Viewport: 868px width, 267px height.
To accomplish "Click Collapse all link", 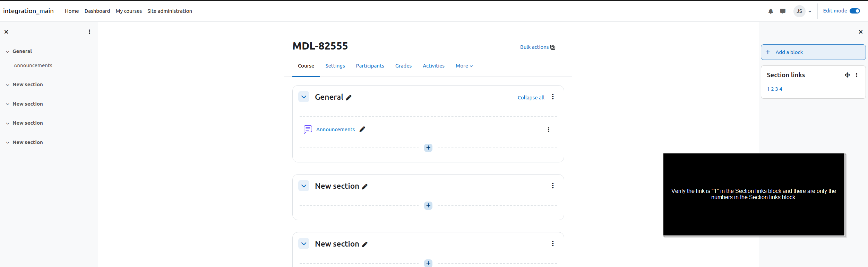I will 531,98.
